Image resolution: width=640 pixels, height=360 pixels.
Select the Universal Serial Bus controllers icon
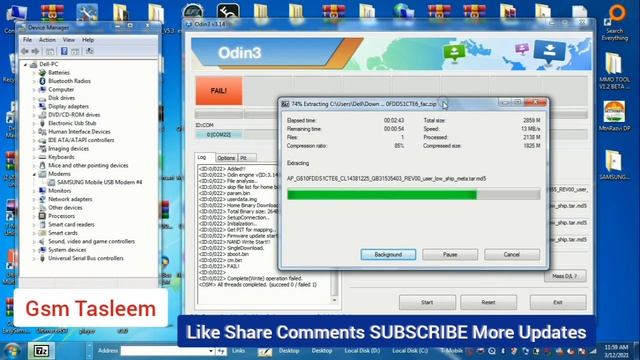(42, 258)
